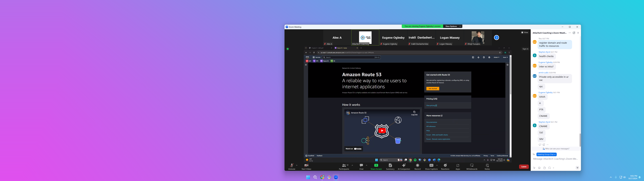
Task: Start Video in Zoom toolbar
Action: 306,166
